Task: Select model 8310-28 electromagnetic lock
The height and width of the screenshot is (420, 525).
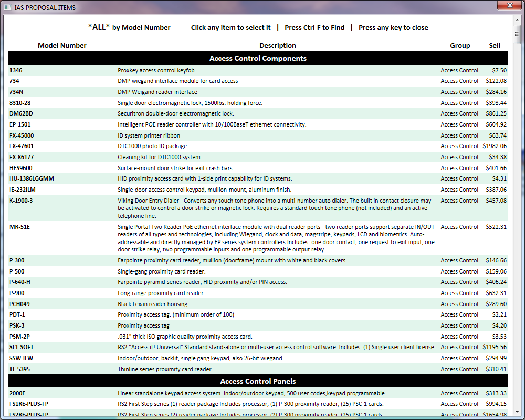Action: click(258, 103)
